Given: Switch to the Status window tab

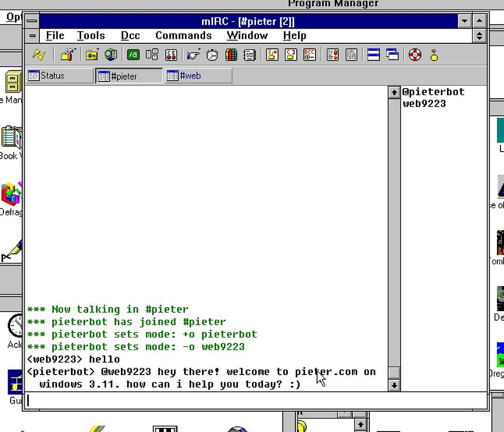Looking at the screenshot, I should (x=59, y=76).
